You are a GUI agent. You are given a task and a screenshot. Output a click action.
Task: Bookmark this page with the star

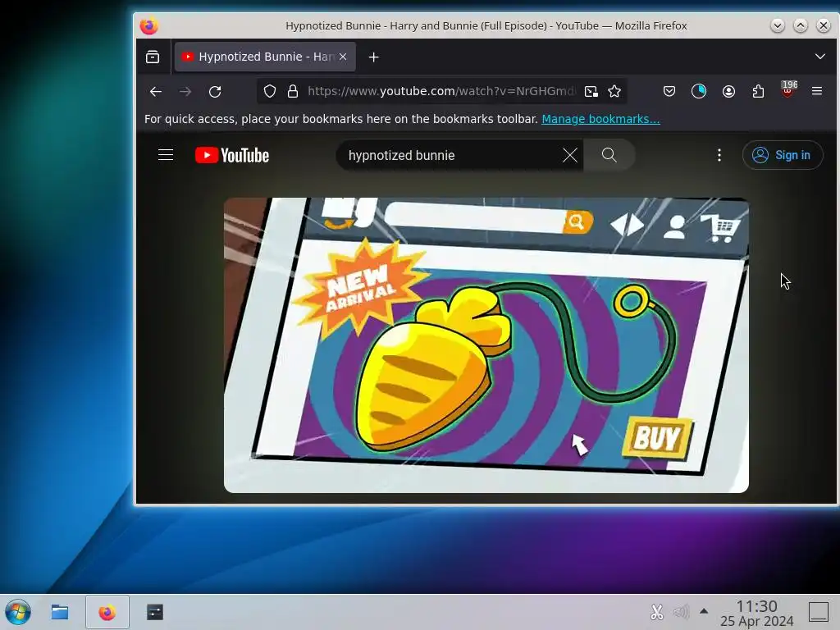click(614, 92)
